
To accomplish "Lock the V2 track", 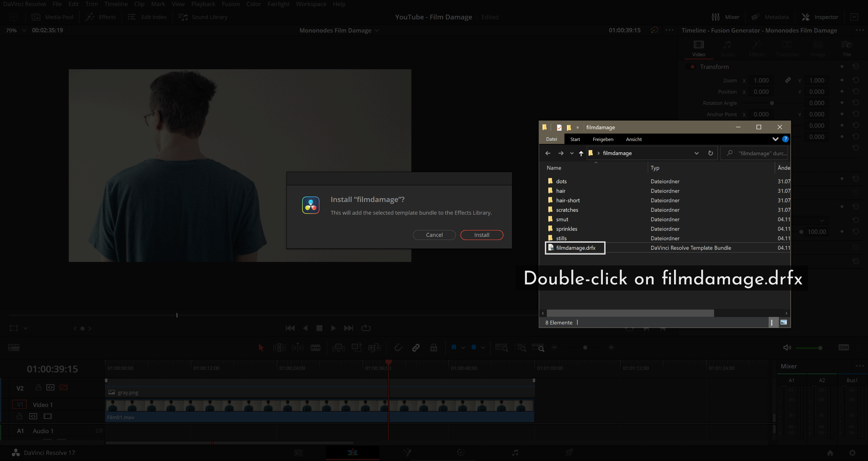I will click(x=38, y=387).
